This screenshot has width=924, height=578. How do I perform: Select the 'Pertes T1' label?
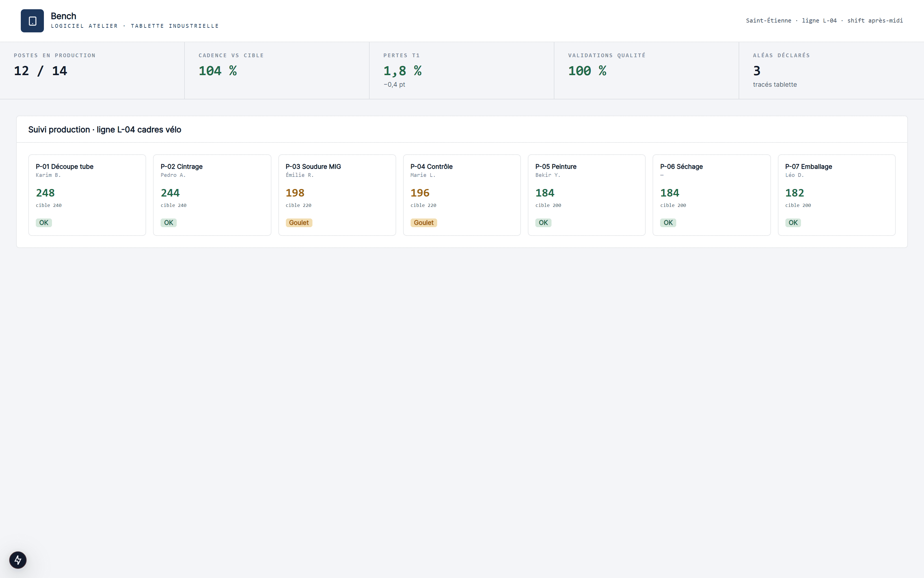[401, 55]
